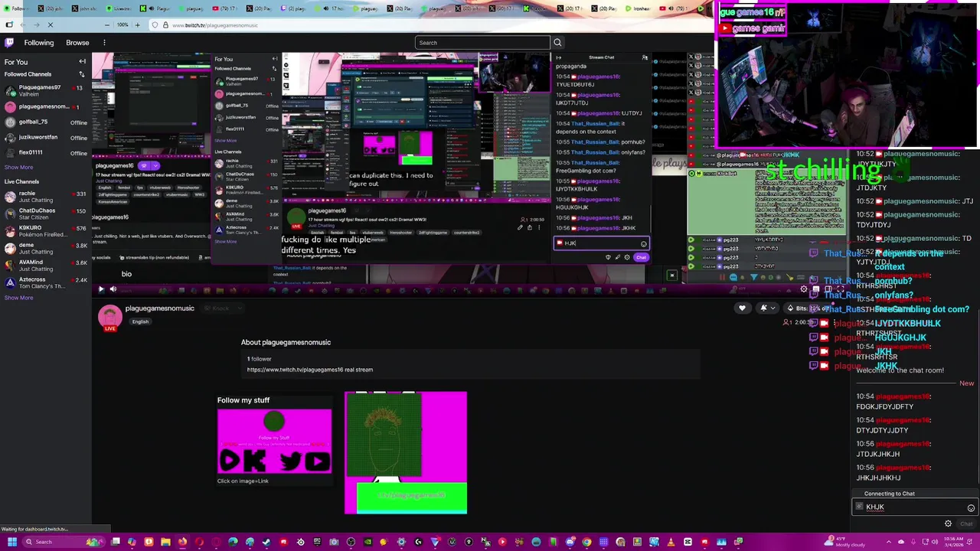Open juzikuworstfan offline channel
This screenshot has width=980, height=551.
coord(45,138)
